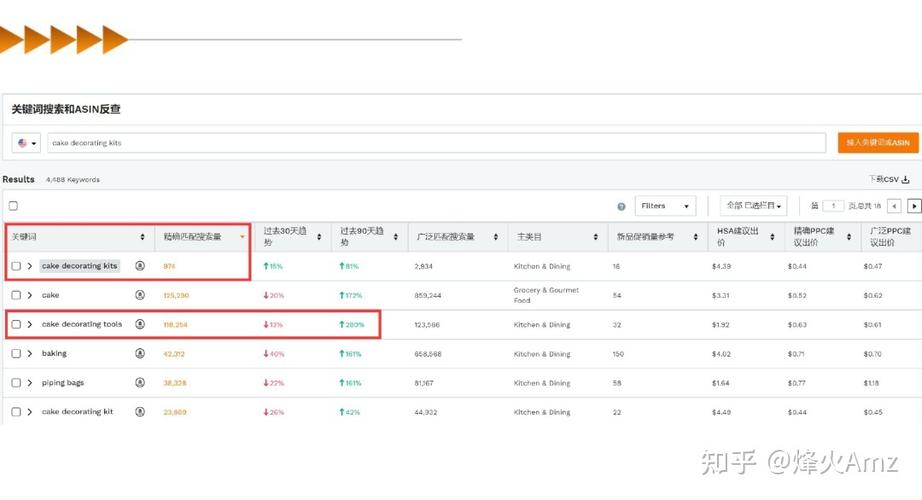Image resolution: width=922 pixels, height=500 pixels.
Task: Go to the next results page arrow
Action: [914, 206]
